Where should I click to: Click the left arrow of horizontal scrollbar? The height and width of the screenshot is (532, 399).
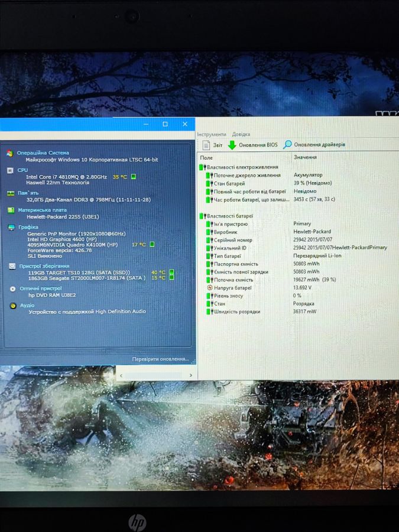(x=121, y=375)
